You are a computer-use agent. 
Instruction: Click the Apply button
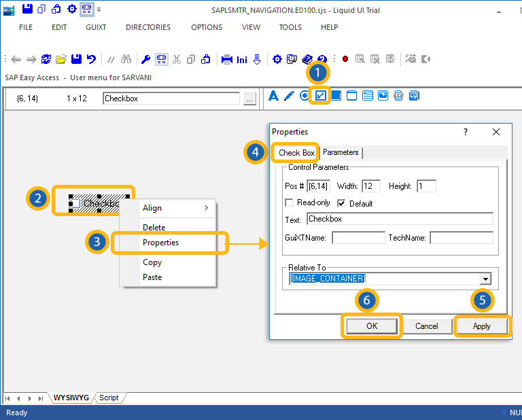coord(481,326)
